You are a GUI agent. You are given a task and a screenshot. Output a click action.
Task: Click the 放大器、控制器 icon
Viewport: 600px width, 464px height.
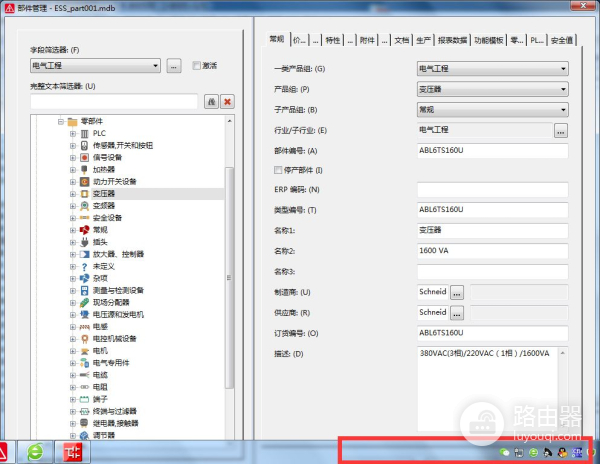click(x=85, y=254)
